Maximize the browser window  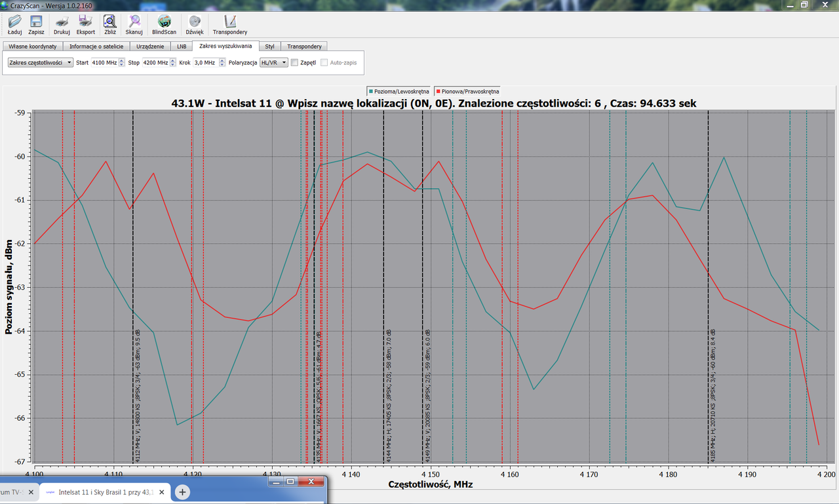pyautogui.click(x=292, y=481)
